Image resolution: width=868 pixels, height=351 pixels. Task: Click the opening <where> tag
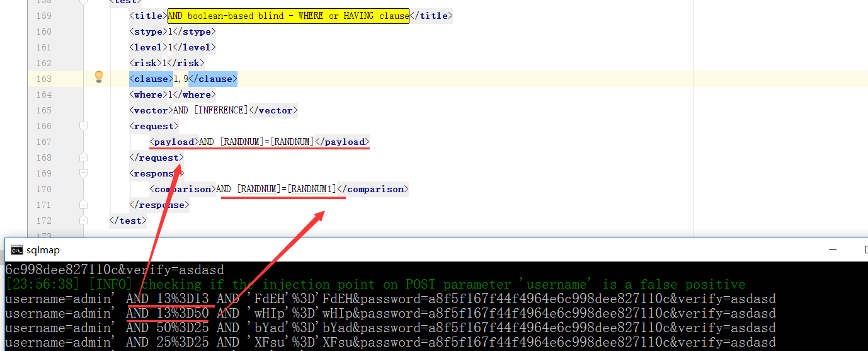[x=148, y=95]
